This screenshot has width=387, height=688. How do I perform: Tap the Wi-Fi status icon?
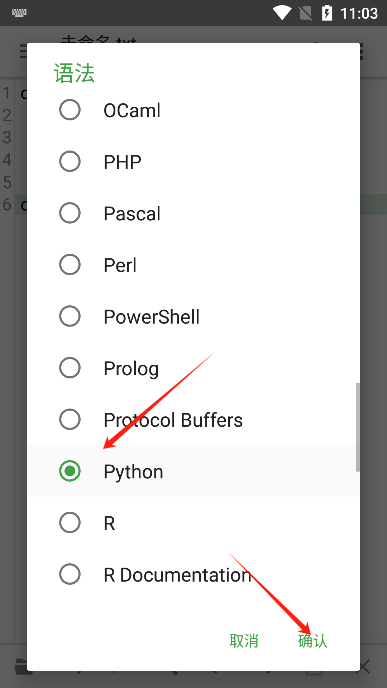coord(281,13)
